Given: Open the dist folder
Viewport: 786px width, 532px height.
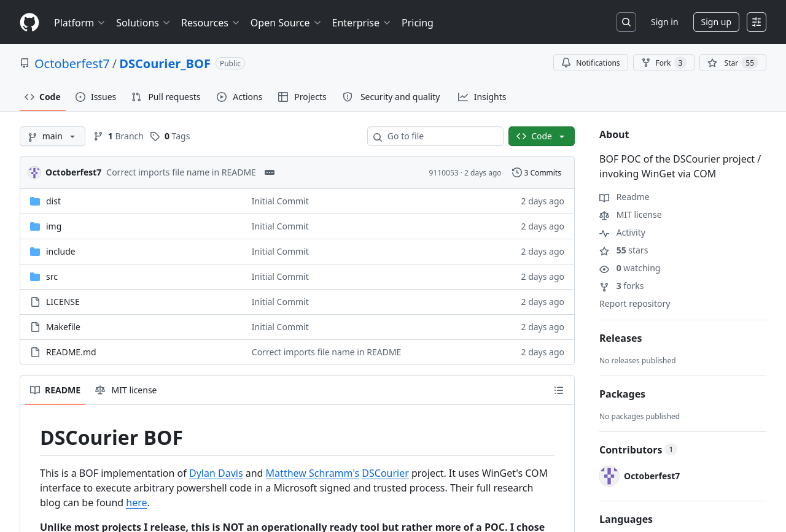Looking at the screenshot, I should point(53,201).
